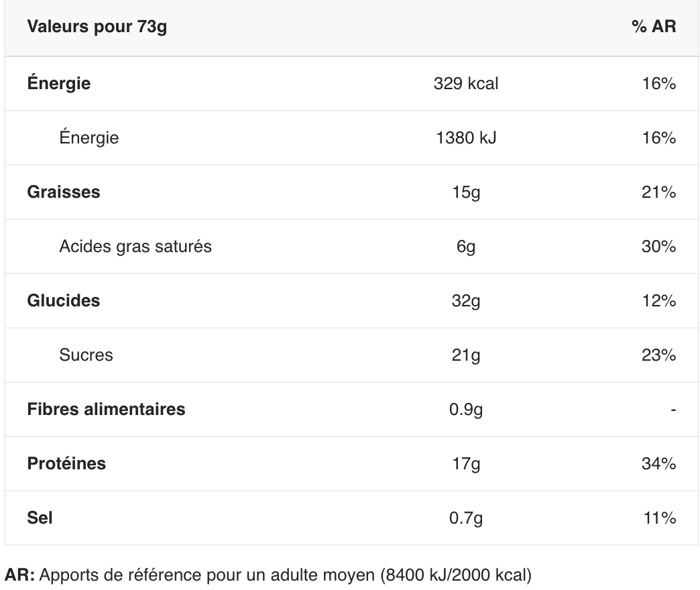The width and height of the screenshot is (700, 590).
Task: Click the 329 kcal value
Action: [465, 83]
